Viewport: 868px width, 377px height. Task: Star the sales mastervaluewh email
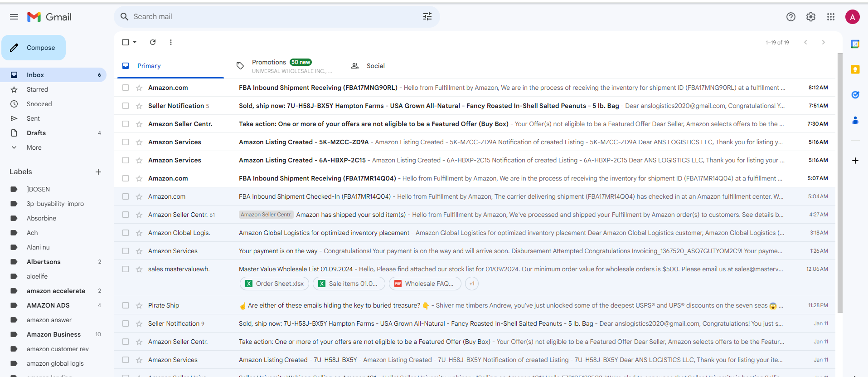coord(139,269)
